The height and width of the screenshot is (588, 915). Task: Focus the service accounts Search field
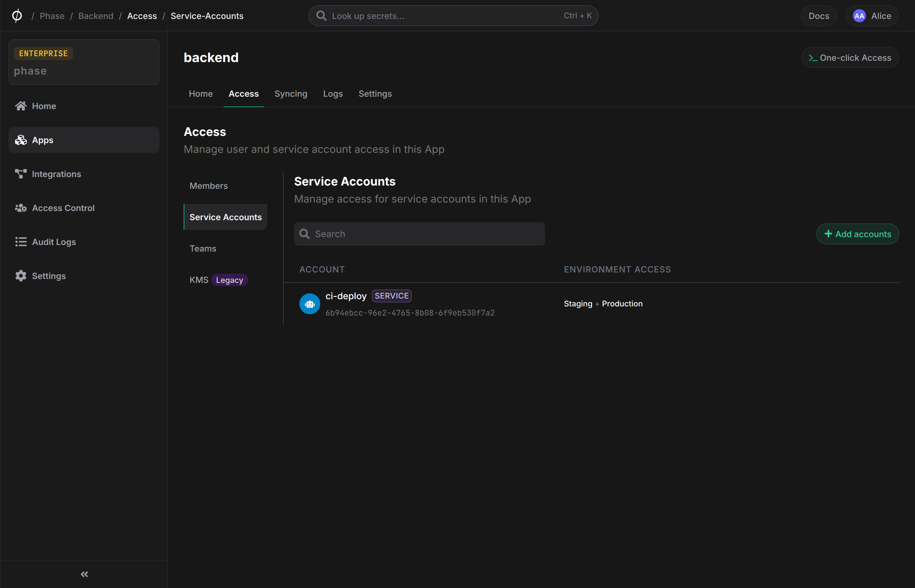(x=419, y=234)
